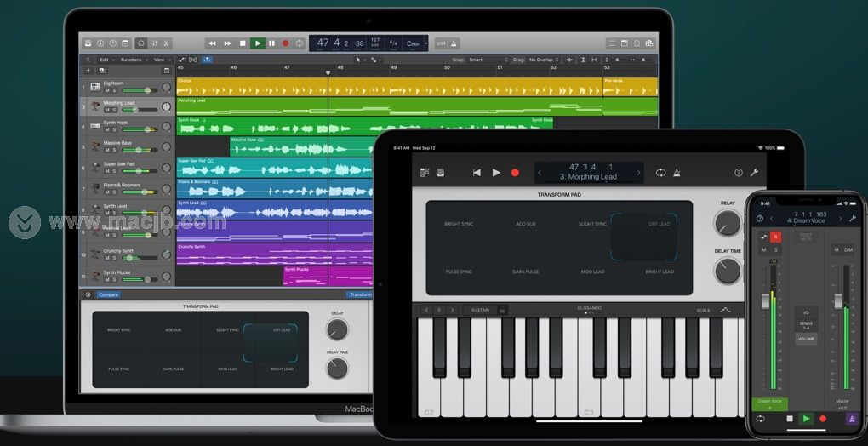Open the pointer tool menu dropdown
The image size is (868, 446).
tap(360, 60)
